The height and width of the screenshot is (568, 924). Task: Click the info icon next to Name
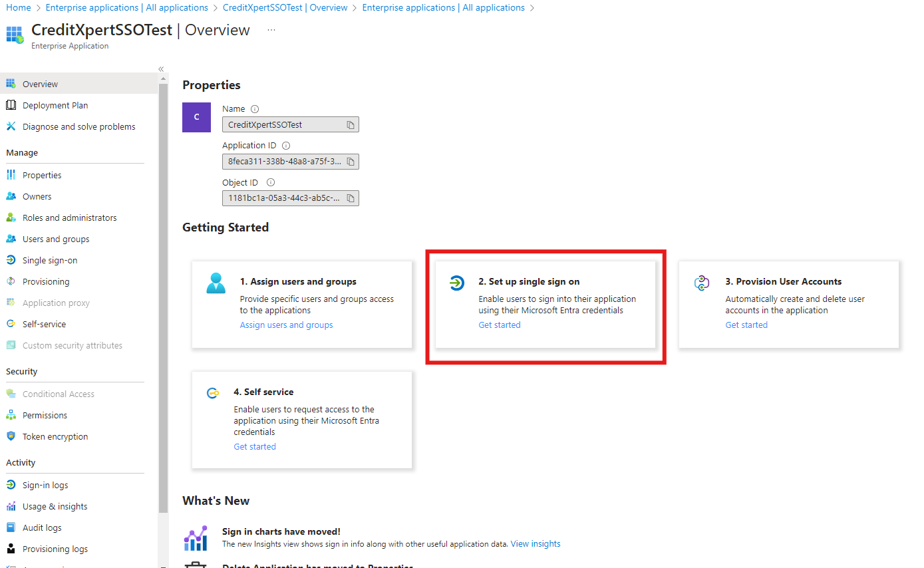click(x=255, y=109)
